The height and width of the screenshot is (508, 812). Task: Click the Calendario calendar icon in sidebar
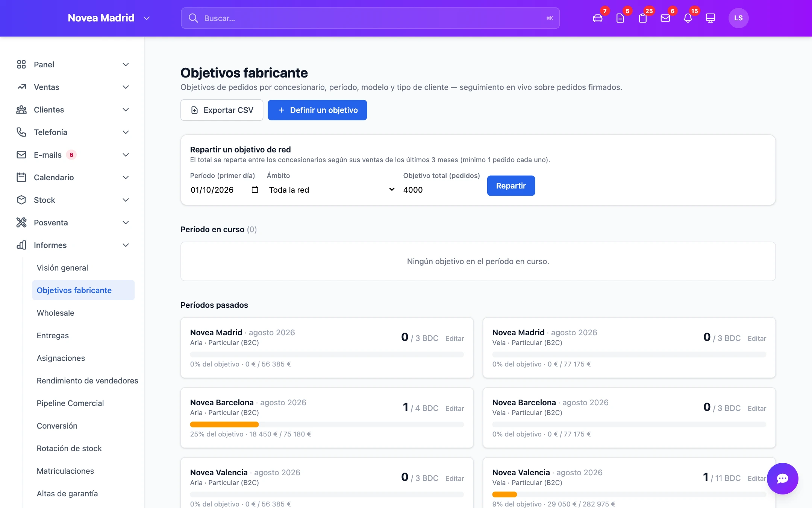(21, 177)
